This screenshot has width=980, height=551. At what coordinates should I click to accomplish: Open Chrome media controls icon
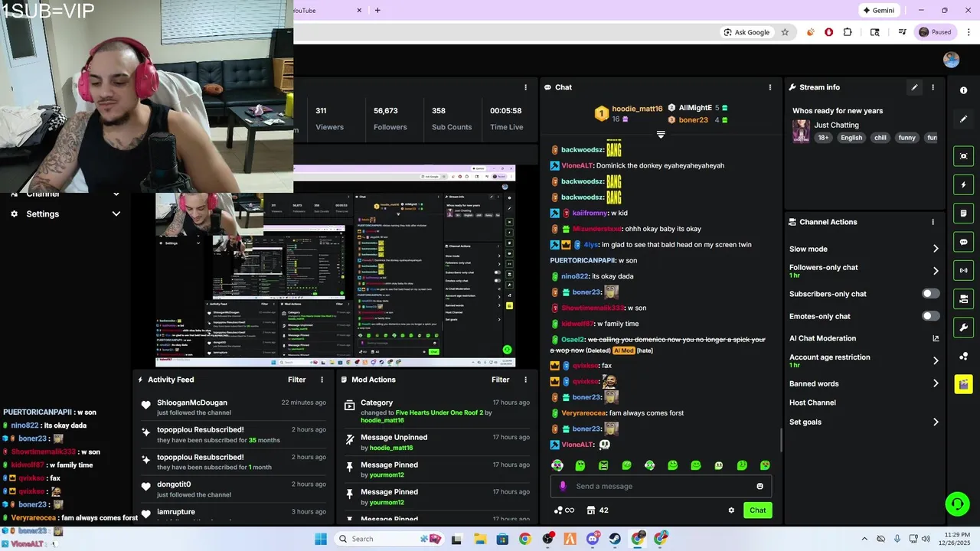pyautogui.click(x=903, y=32)
